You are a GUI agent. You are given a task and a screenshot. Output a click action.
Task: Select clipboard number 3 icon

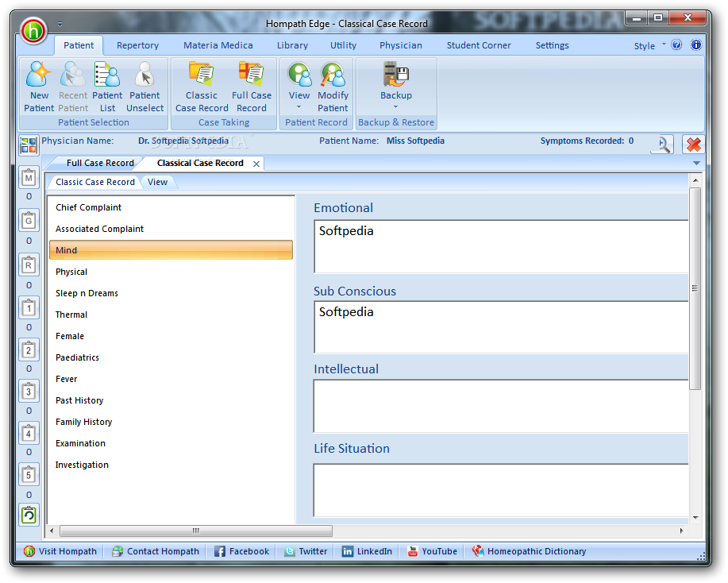29,392
